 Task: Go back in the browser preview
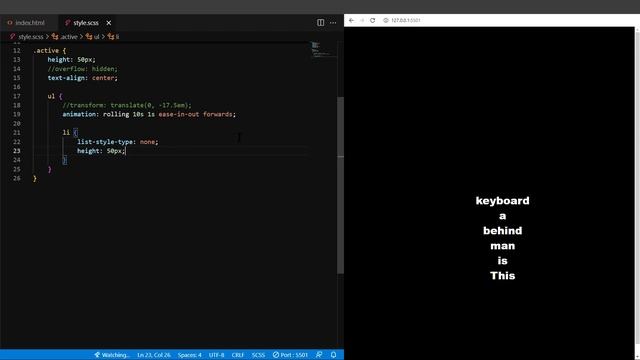[x=351, y=20]
